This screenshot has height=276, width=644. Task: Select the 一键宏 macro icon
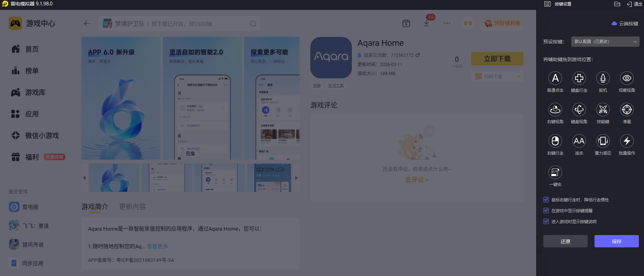(x=555, y=173)
